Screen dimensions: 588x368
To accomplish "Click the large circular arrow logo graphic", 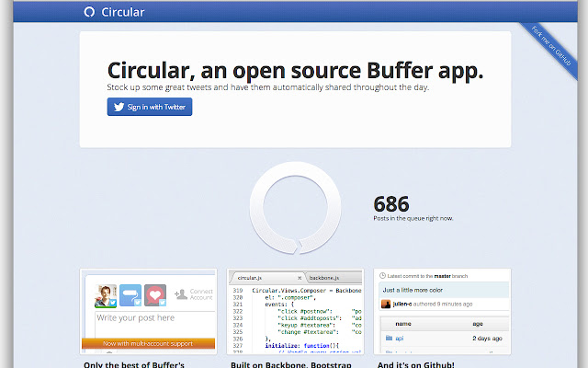I will 295,208.
